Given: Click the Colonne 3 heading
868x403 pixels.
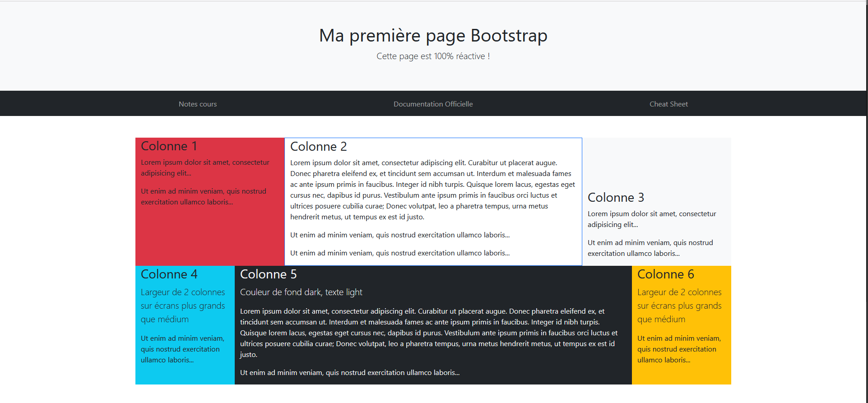Looking at the screenshot, I should tap(616, 198).
